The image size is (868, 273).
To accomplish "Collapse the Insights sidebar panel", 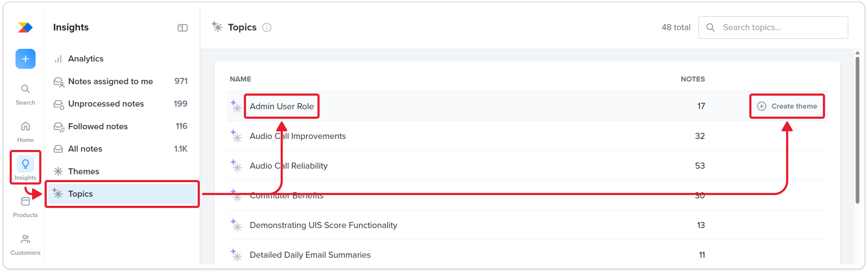I will coord(182,28).
